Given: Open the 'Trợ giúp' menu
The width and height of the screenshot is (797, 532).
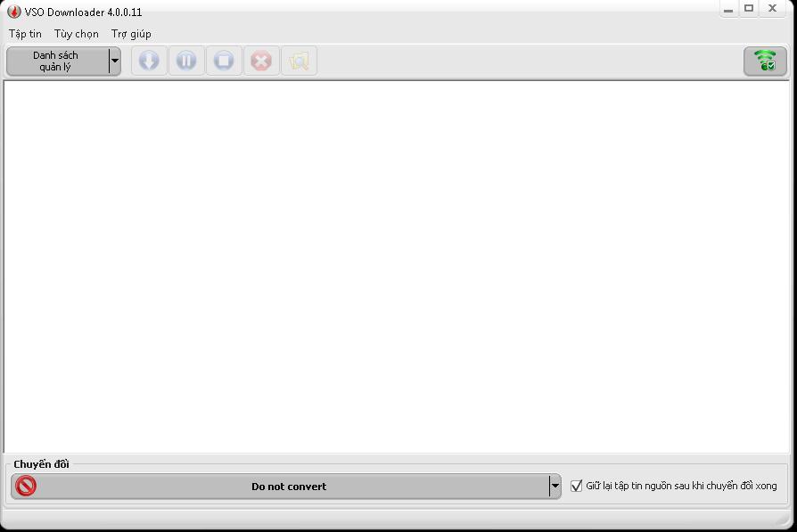Looking at the screenshot, I should click(131, 34).
